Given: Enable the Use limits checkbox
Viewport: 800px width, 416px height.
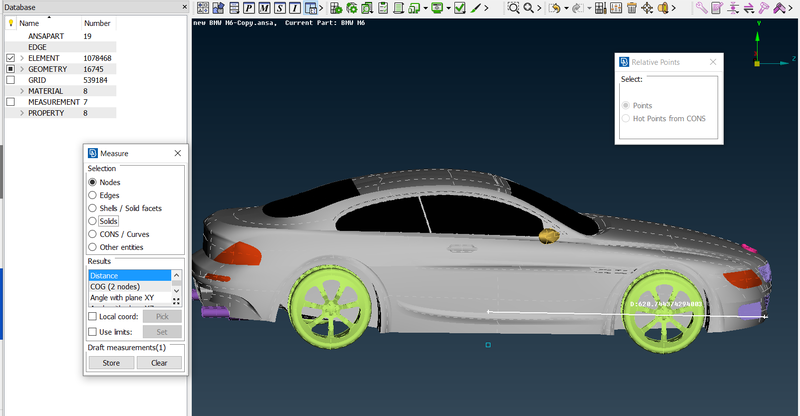Looking at the screenshot, I should click(92, 332).
